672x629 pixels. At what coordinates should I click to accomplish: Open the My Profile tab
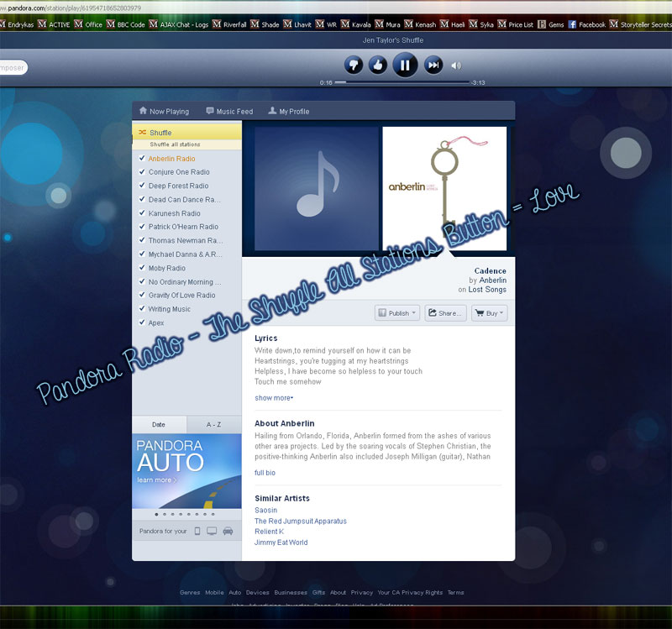click(x=289, y=112)
